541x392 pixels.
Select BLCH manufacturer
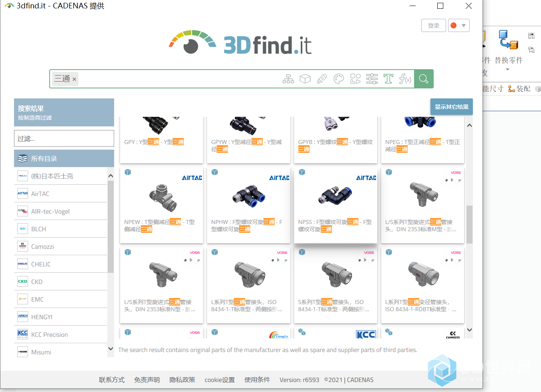(x=61, y=229)
